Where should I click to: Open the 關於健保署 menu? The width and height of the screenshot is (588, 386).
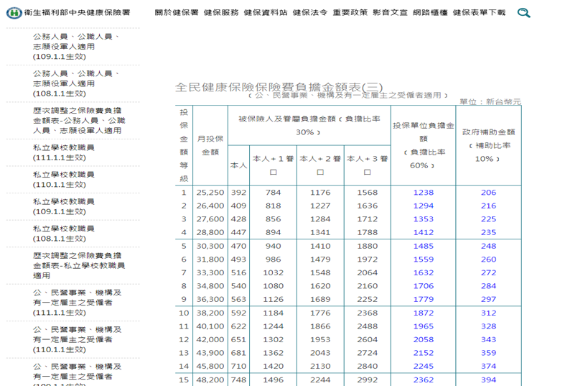pyautogui.click(x=177, y=13)
